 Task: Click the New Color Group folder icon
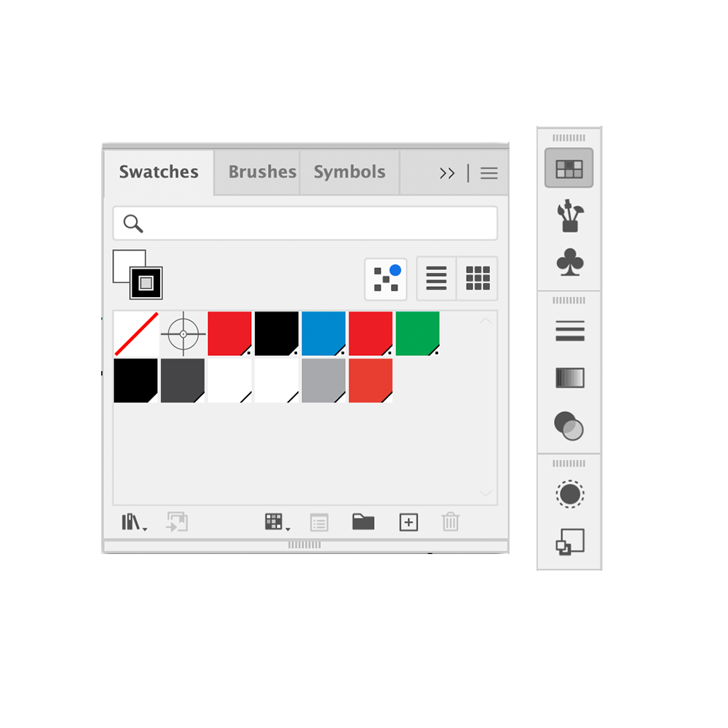pos(363,522)
